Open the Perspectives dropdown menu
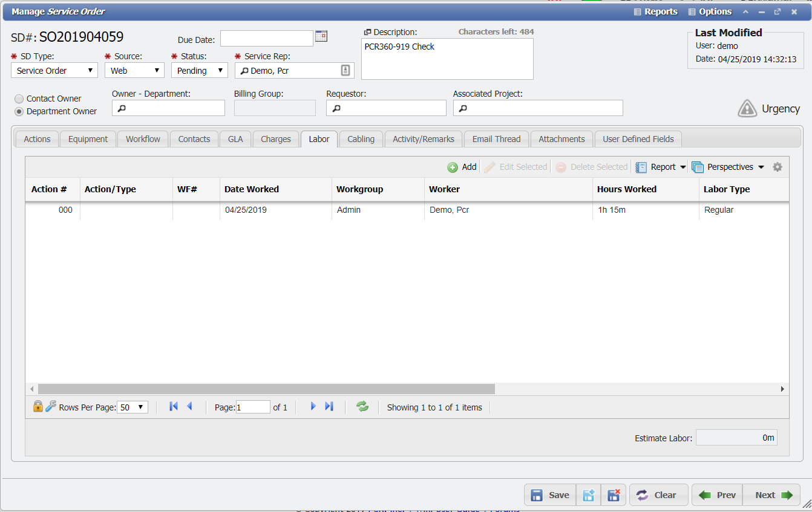Image resolution: width=812 pixels, height=512 pixels. 729,167
